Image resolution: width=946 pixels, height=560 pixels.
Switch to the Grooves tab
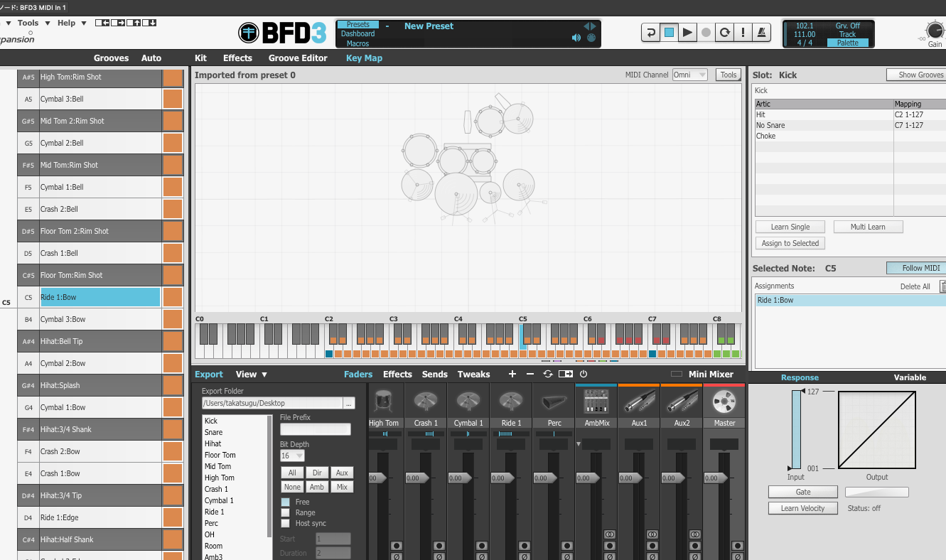coord(112,58)
